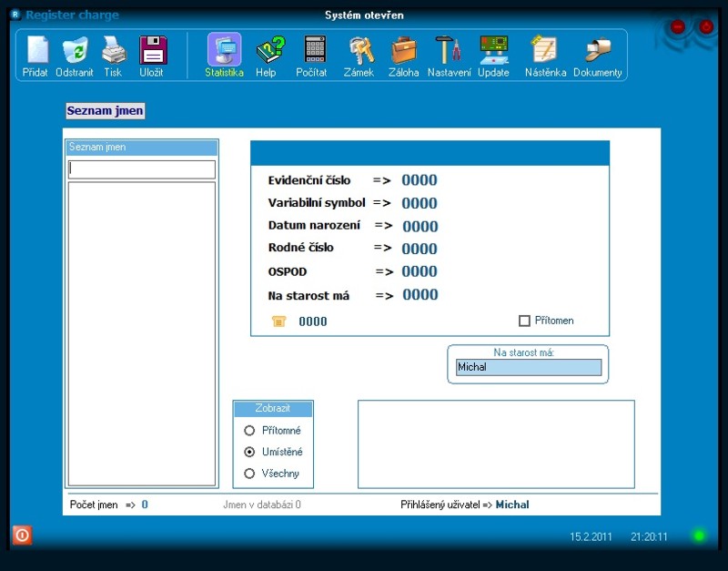Image resolution: width=728 pixels, height=571 pixels.
Task: Open the Nástěnka notepad icon
Action: click(544, 49)
